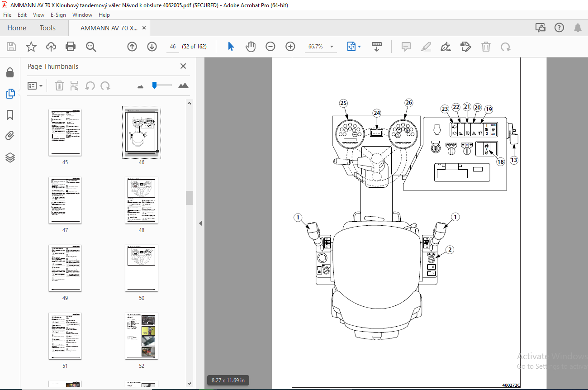Activate the Hand pan tool
The height and width of the screenshot is (390, 588).
click(x=251, y=47)
